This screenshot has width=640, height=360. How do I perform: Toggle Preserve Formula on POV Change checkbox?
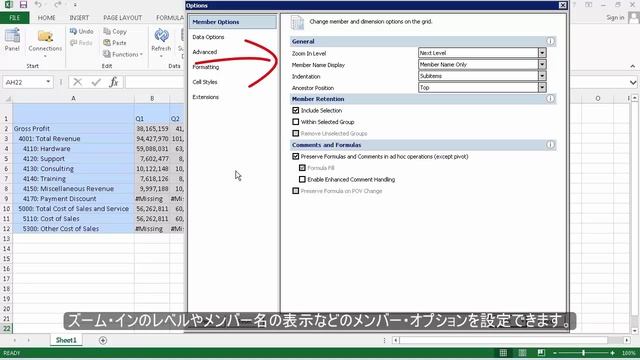296,191
